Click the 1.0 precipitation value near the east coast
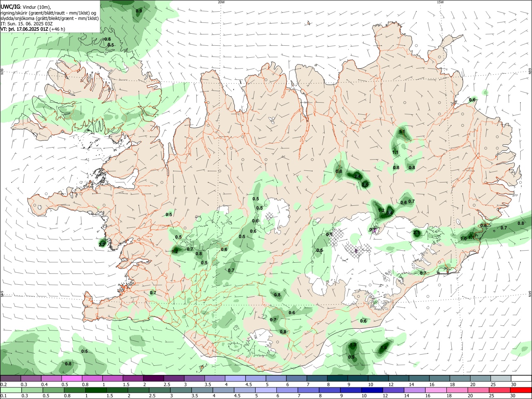This screenshot has height=399, width=532. 464,239
